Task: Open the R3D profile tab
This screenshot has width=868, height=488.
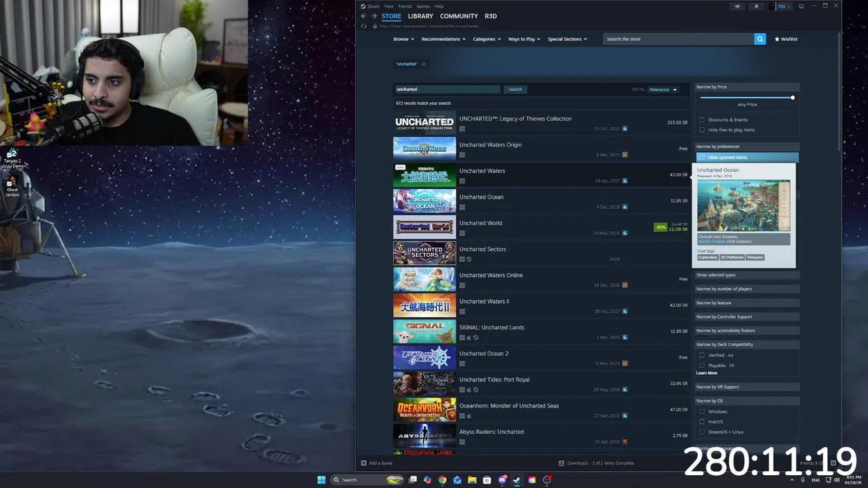Action: 491,16
